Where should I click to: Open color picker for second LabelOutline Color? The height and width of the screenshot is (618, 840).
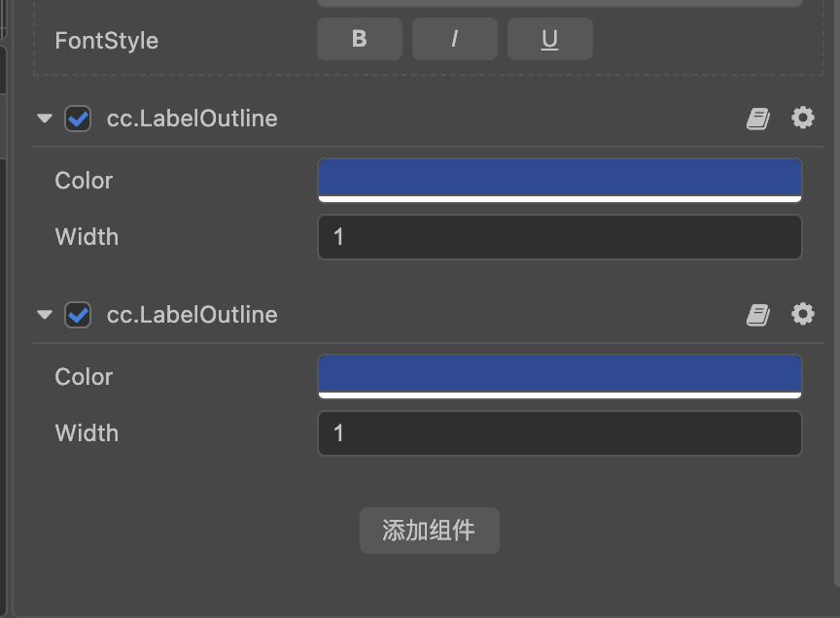[559, 376]
